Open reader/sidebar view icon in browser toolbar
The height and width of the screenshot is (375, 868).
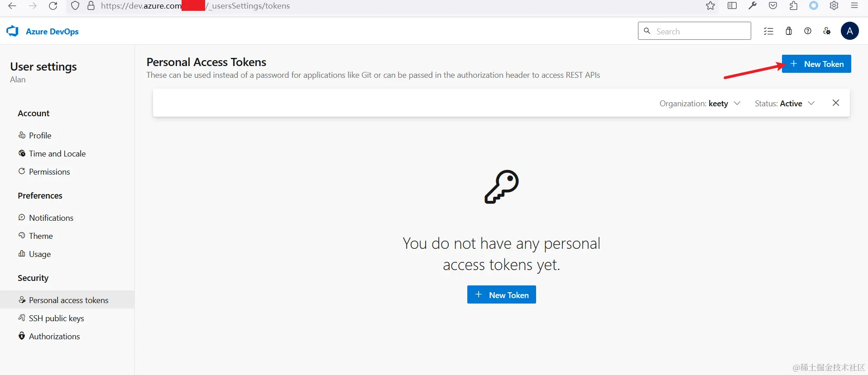732,6
